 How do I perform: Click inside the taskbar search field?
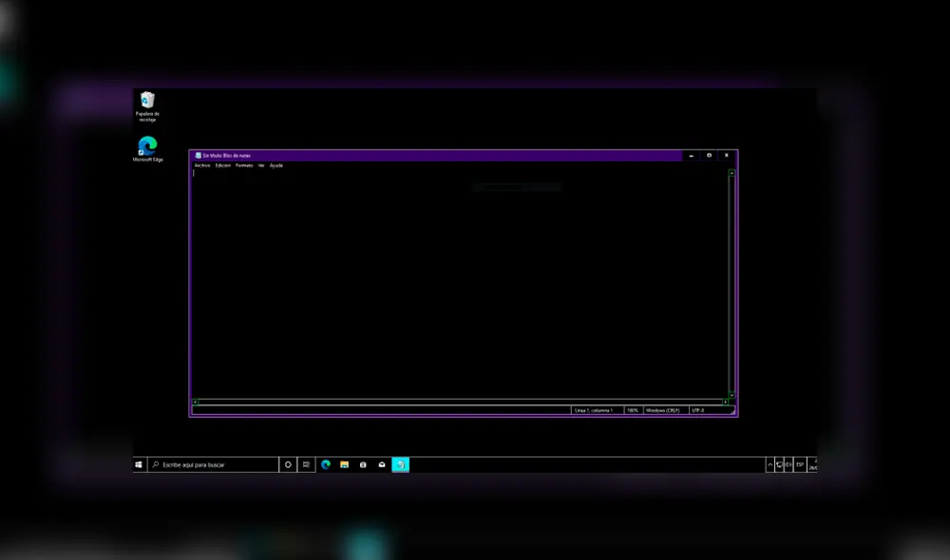[209, 464]
